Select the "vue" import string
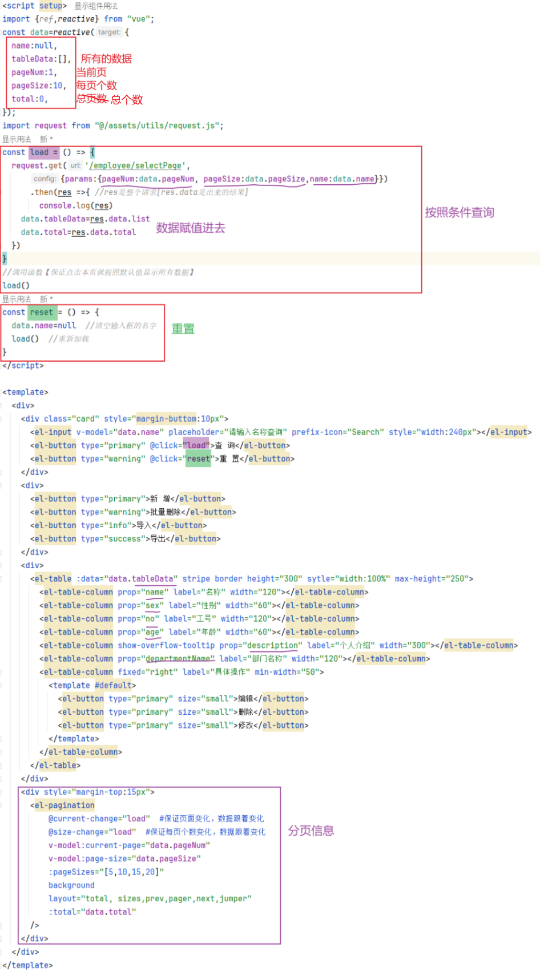The width and height of the screenshot is (540, 980). (138, 19)
